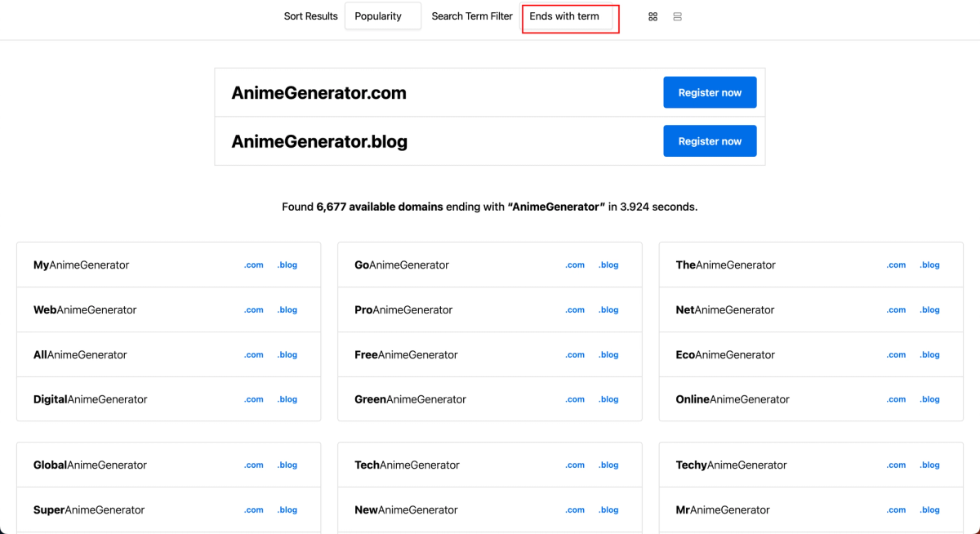Select .com for GlobalAnimeGenerator
The image size is (980, 534).
click(x=254, y=465)
